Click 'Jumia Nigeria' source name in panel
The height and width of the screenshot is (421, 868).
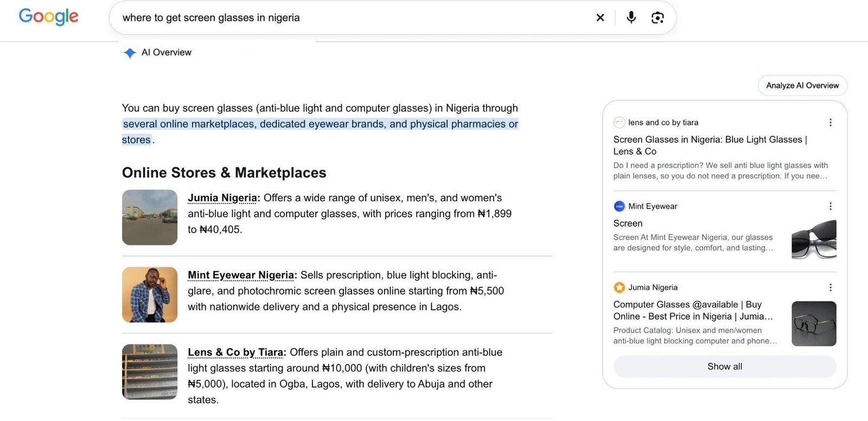tap(653, 288)
